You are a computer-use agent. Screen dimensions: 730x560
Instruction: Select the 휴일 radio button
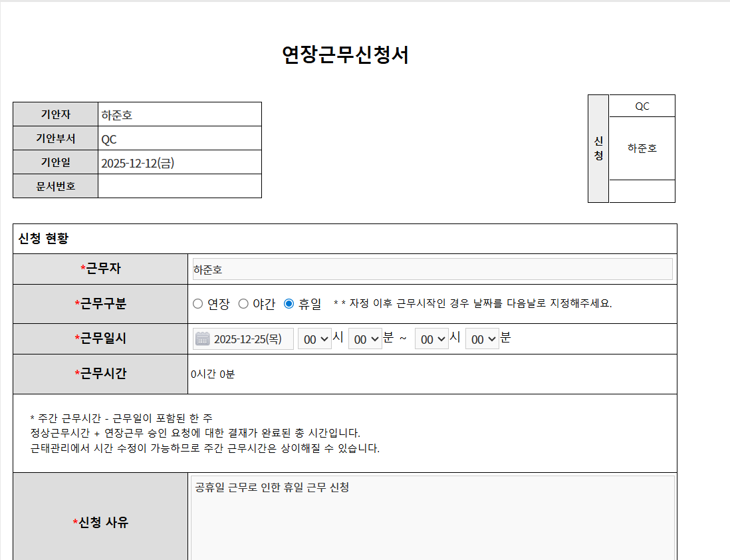coord(289,304)
